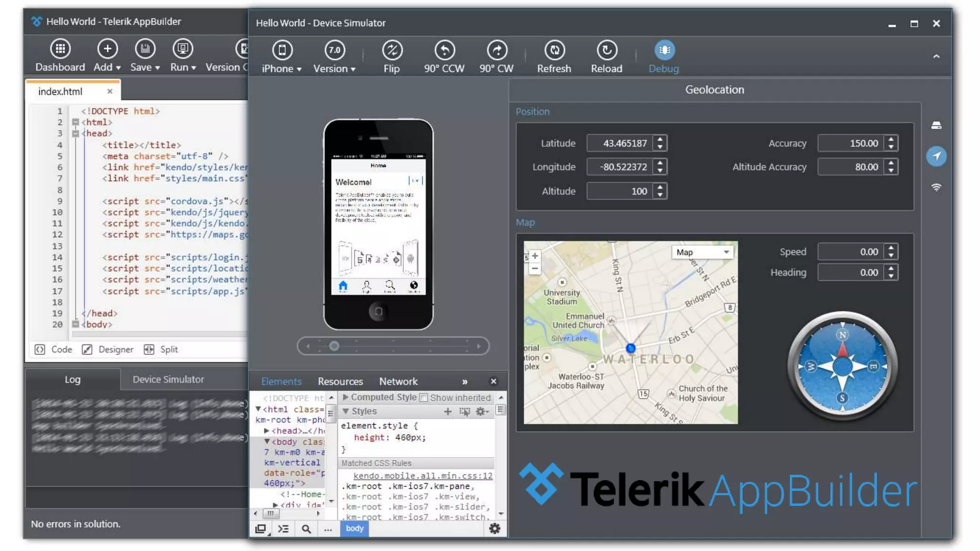Viewport: 980px width, 551px height.
Task: Switch to the Network tab
Action: pos(399,382)
